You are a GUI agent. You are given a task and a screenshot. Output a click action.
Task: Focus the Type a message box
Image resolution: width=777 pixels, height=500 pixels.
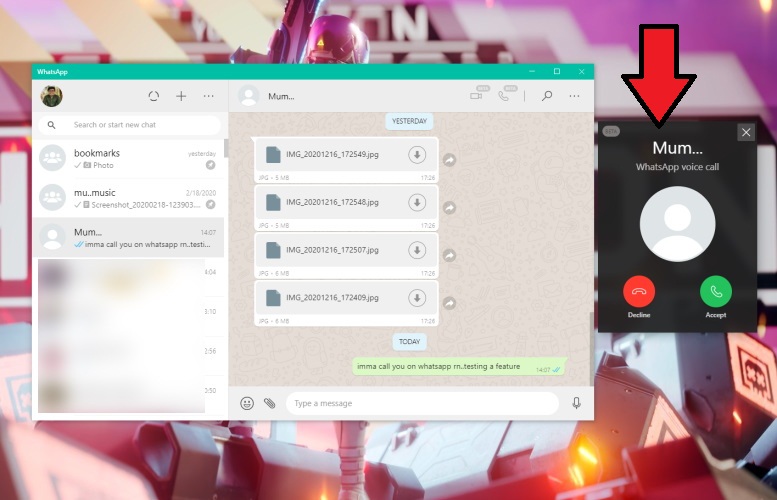coord(422,403)
